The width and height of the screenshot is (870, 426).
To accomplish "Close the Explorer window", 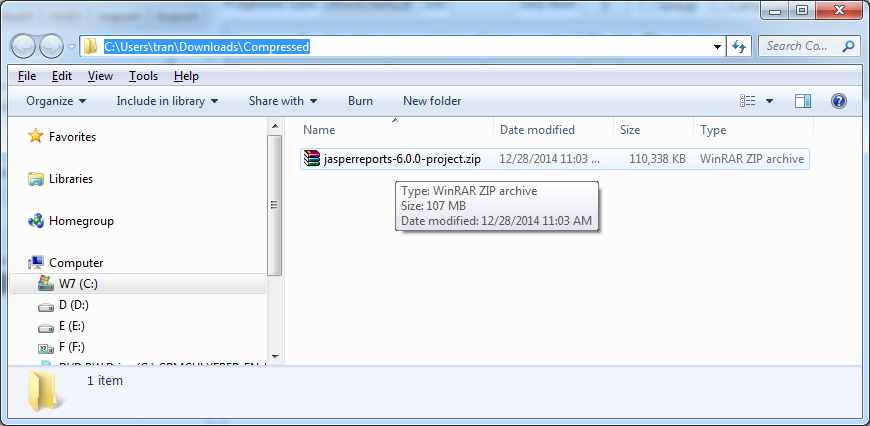I will (x=839, y=11).
